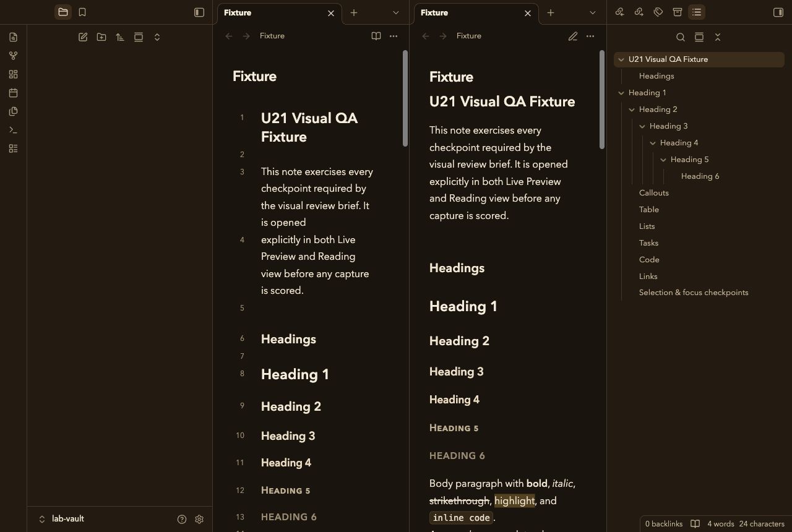
Task: Open more options in left pane
Action: click(x=394, y=36)
